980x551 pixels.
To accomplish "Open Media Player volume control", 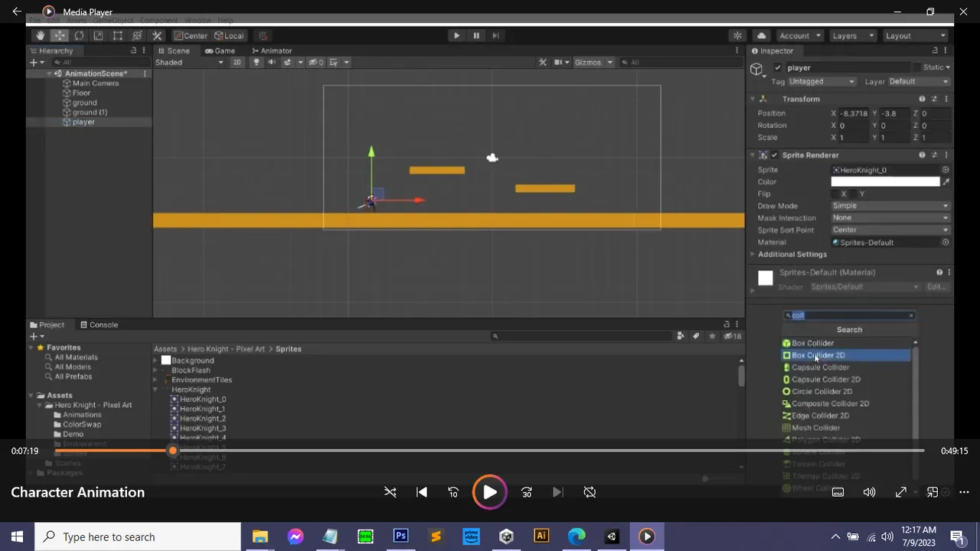I will pos(869,492).
